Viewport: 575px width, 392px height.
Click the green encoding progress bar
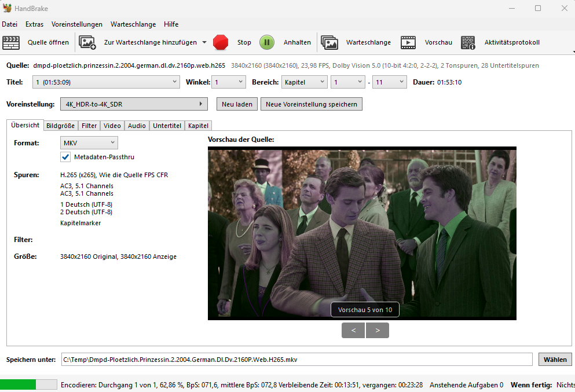[28, 384]
